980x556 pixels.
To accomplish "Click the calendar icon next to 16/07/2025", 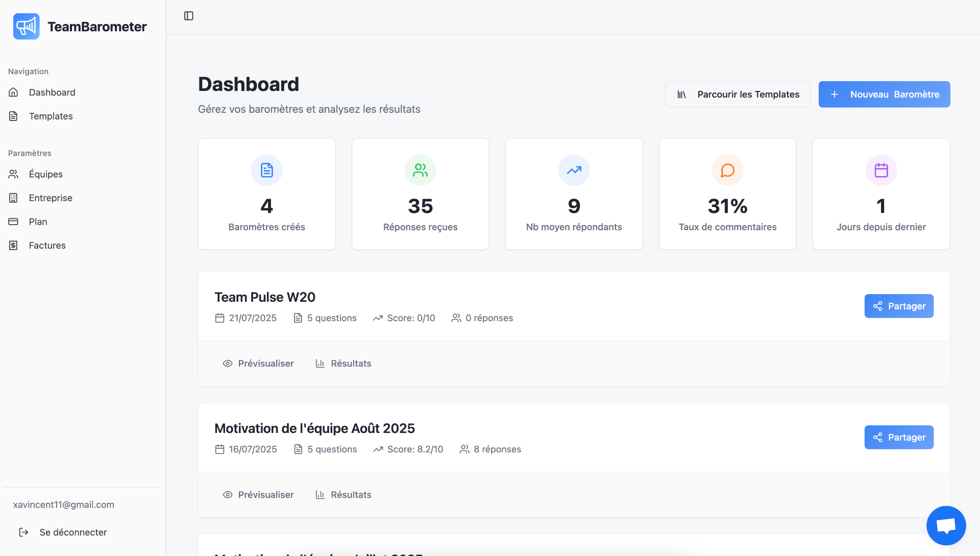I will (219, 449).
